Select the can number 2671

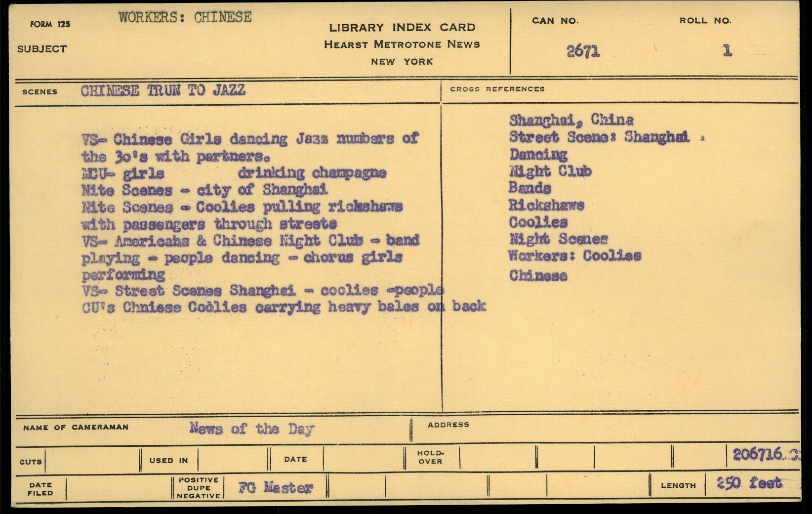tap(583, 51)
